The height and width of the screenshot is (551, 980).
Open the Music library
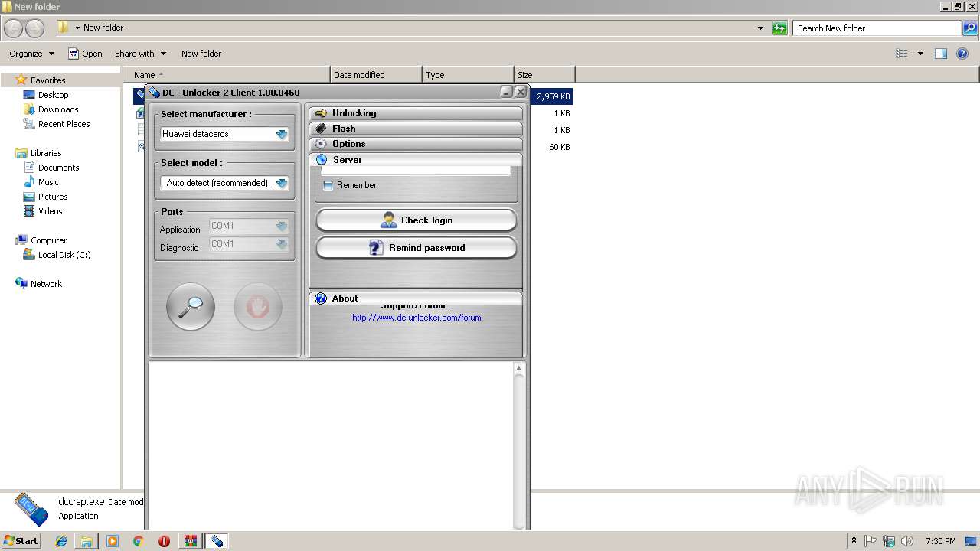pyautogui.click(x=48, y=182)
